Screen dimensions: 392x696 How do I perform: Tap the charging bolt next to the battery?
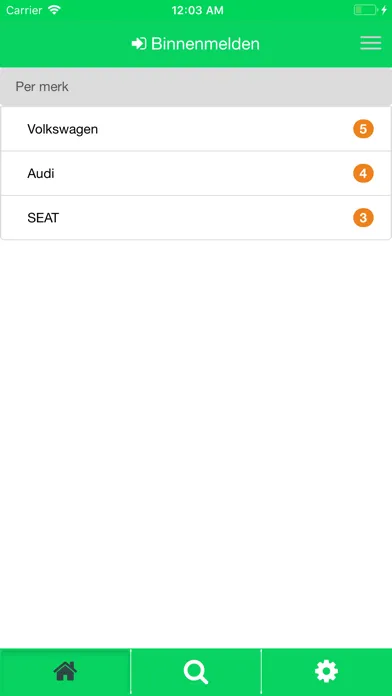pyautogui.click(x=384, y=10)
